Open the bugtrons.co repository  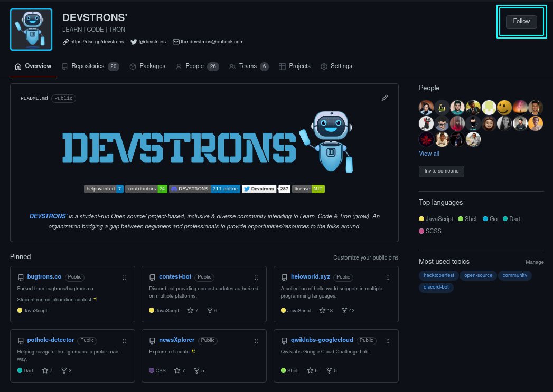pos(44,277)
